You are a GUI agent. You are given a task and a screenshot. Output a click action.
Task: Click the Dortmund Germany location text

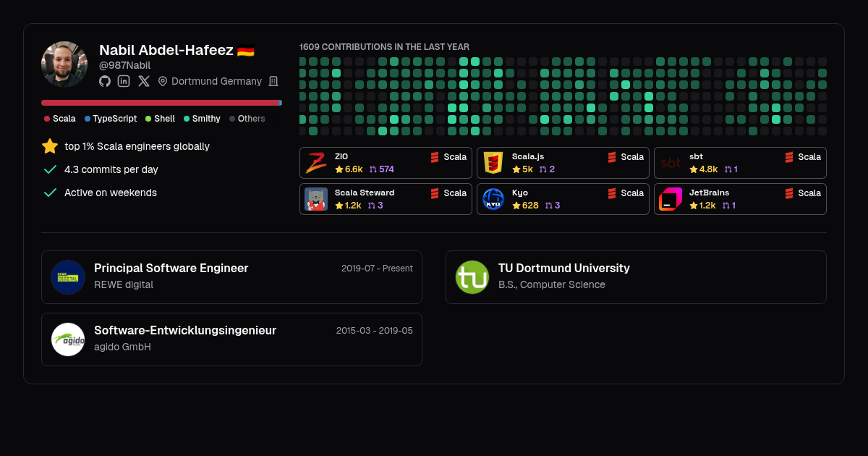coord(216,81)
